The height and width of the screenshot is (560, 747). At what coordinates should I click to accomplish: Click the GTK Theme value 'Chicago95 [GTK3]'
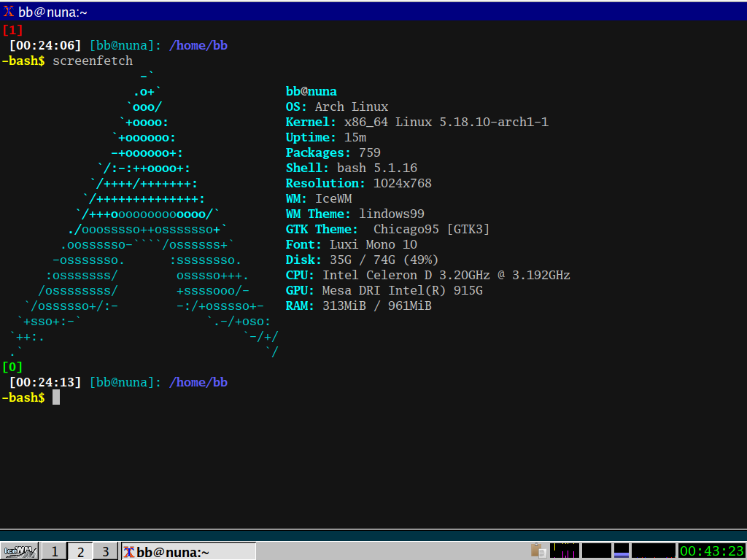(432, 229)
